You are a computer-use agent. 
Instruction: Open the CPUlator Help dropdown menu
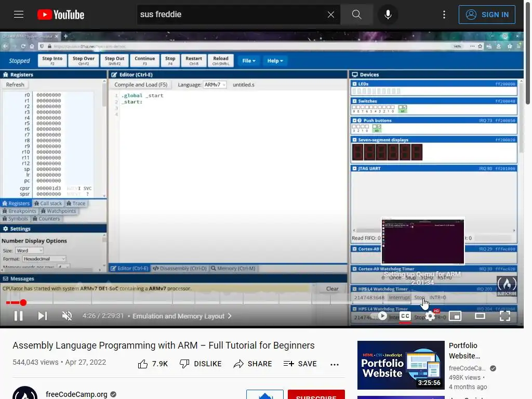pyautogui.click(x=275, y=61)
